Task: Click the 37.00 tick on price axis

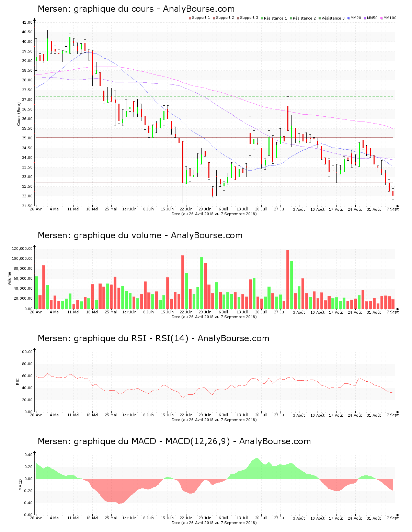Action: 27,100
